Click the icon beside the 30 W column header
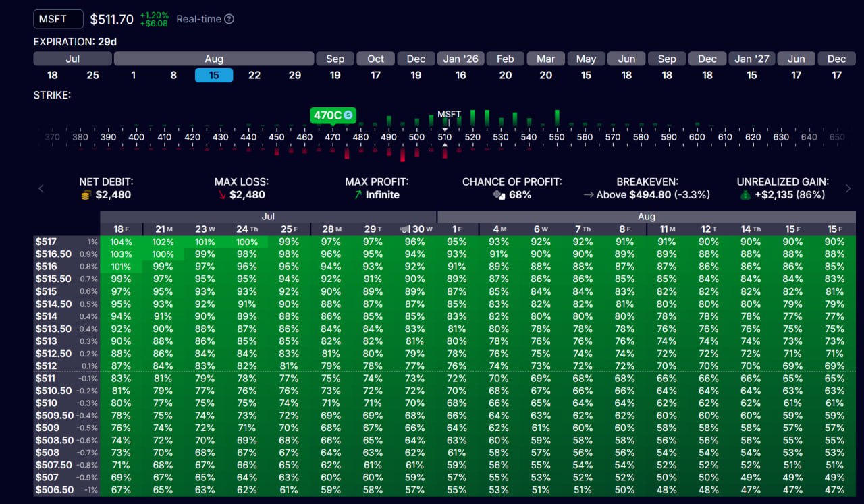 tap(405, 229)
